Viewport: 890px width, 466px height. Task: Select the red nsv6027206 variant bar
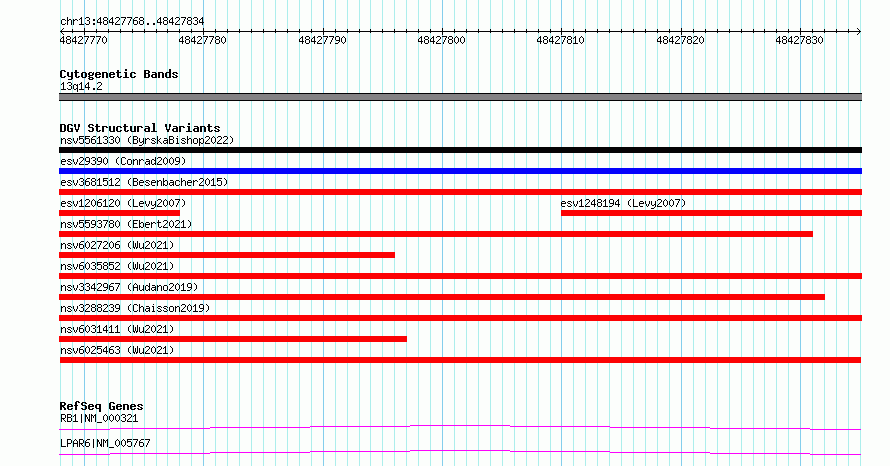(227, 255)
